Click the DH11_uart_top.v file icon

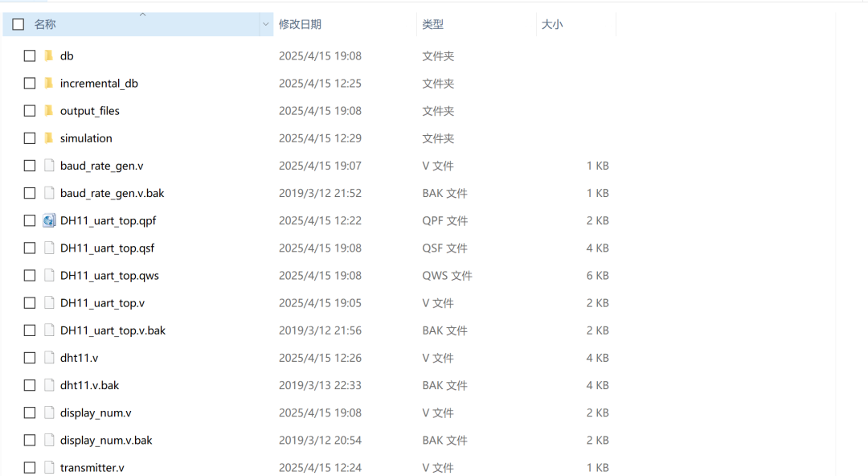coord(49,302)
